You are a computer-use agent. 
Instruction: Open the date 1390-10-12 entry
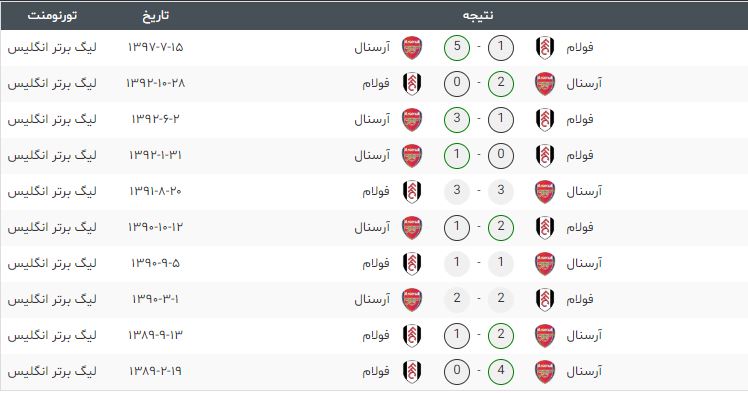click(x=156, y=227)
